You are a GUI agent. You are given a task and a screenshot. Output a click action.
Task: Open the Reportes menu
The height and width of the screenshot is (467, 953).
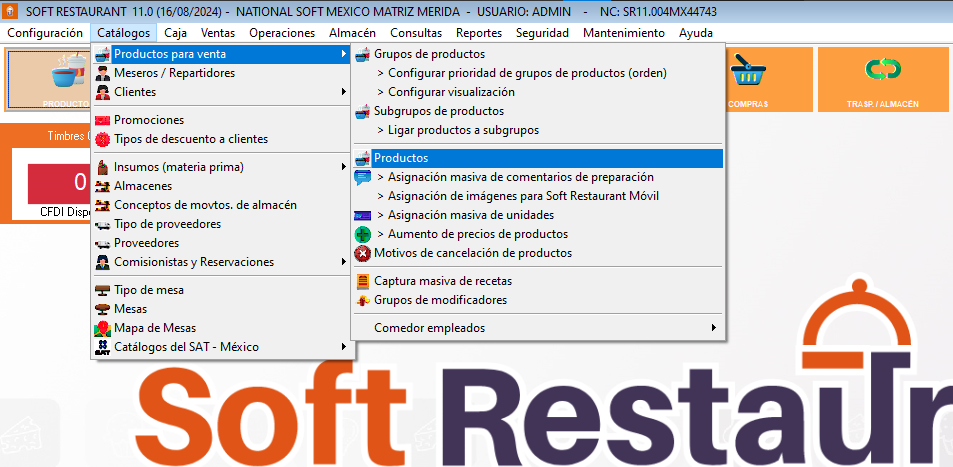coord(479,33)
